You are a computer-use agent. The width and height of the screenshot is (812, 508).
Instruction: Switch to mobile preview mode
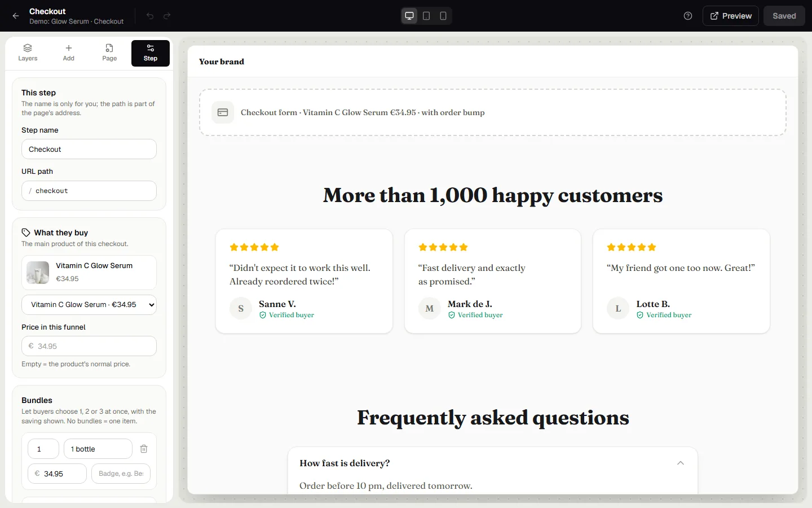point(443,16)
